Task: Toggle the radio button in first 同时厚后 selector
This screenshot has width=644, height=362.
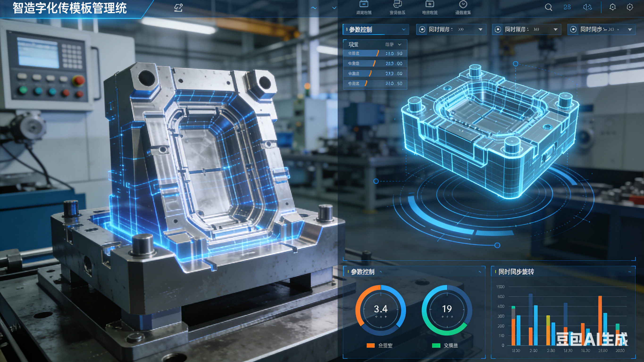Action: coord(422,29)
